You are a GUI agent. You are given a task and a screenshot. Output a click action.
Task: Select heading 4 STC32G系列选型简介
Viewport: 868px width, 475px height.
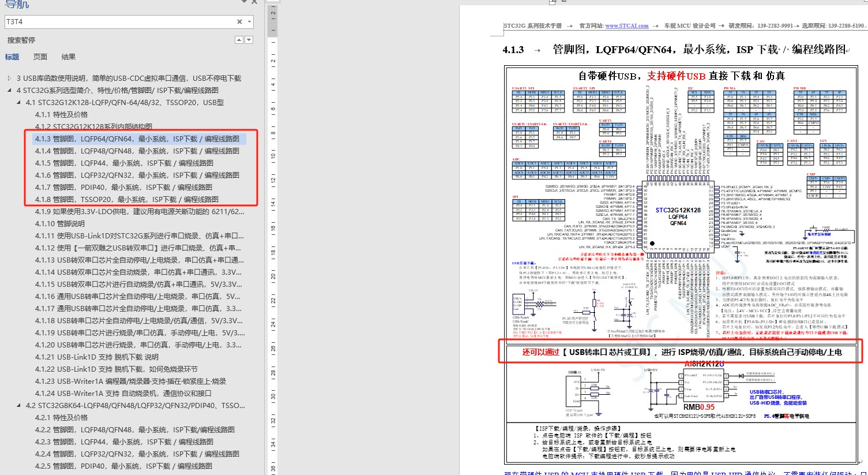pyautogui.click(x=118, y=91)
